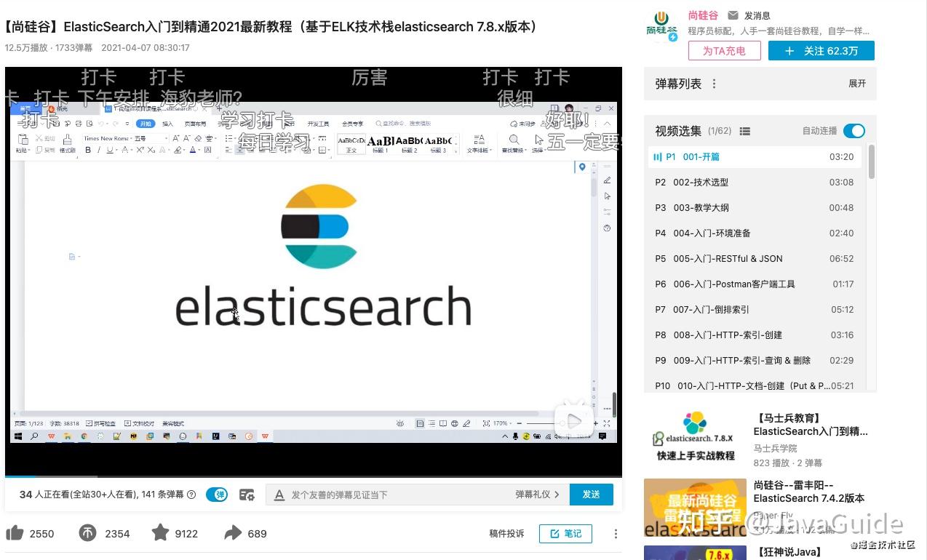Toggle the 自动连播 autoplay switch
This screenshot has width=927, height=560.
[x=854, y=131]
